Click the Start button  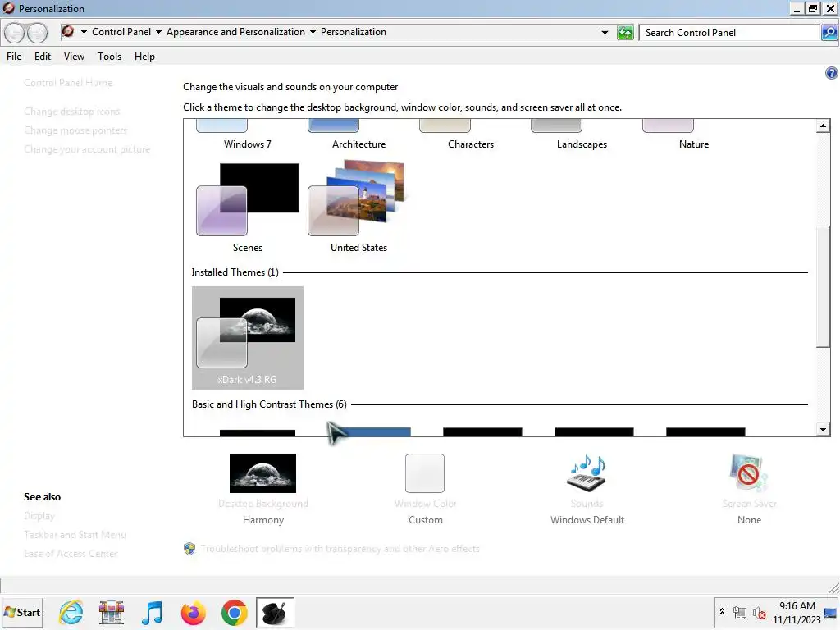click(x=22, y=612)
